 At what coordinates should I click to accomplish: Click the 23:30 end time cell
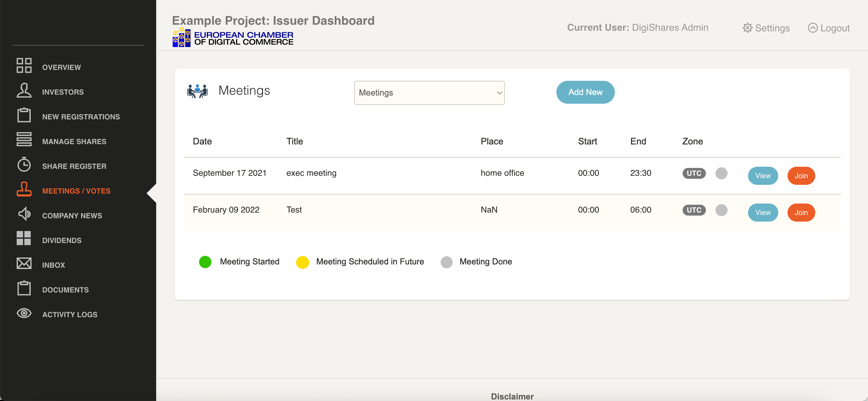pos(640,173)
